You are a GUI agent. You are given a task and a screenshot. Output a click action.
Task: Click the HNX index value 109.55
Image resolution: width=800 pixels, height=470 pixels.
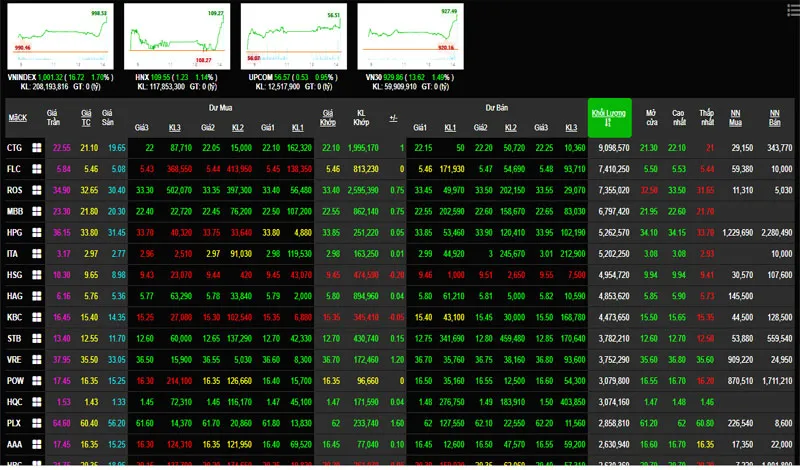[160, 78]
